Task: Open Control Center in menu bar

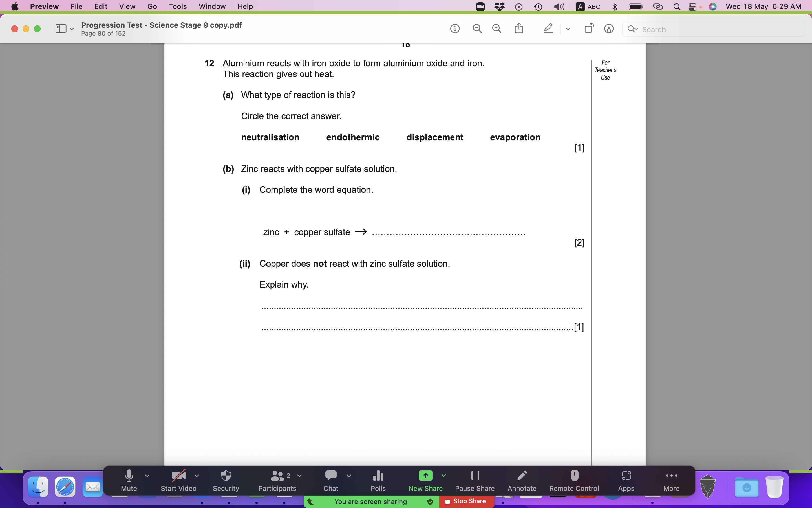Action: [692, 7]
